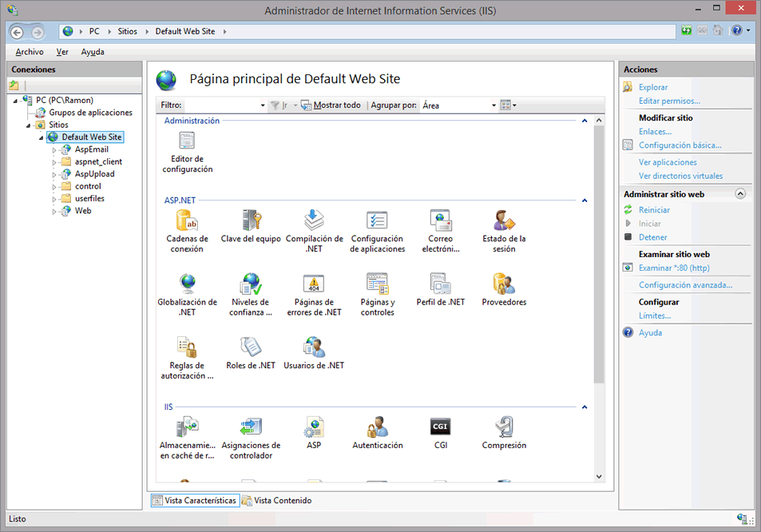Collapse the Sitios tree node
This screenshot has width=761, height=532.
tap(29, 125)
